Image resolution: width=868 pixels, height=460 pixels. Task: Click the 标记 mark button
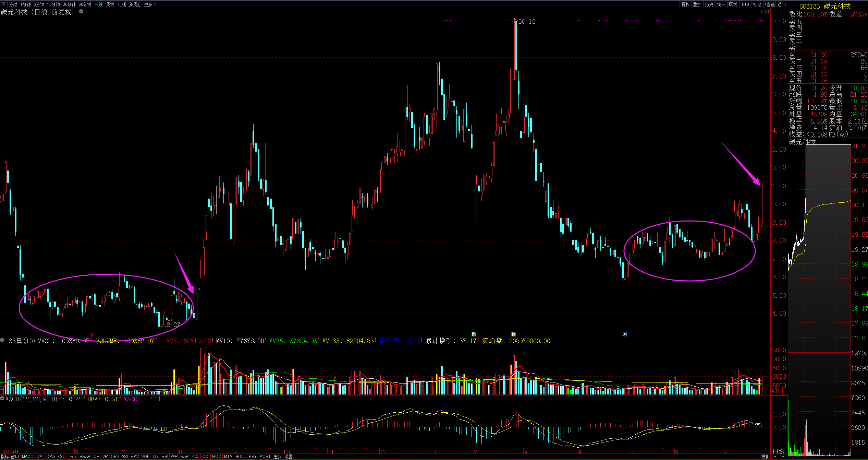point(757,4)
